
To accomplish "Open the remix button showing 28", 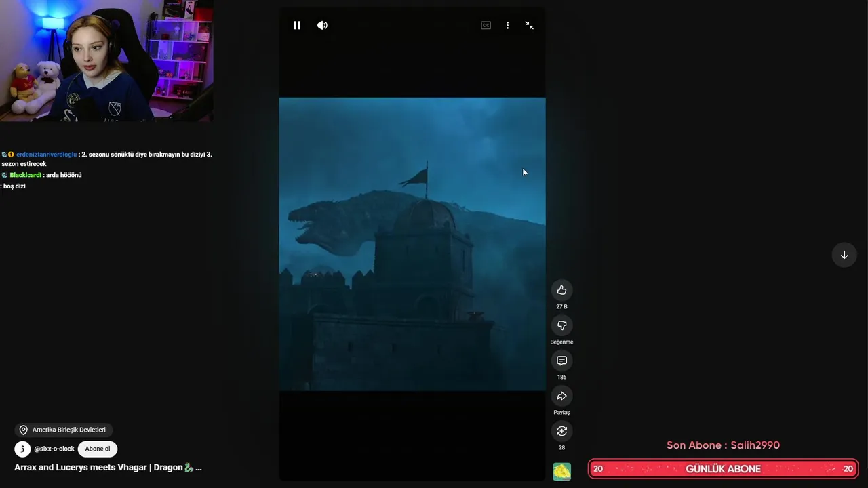I will 561,431.
